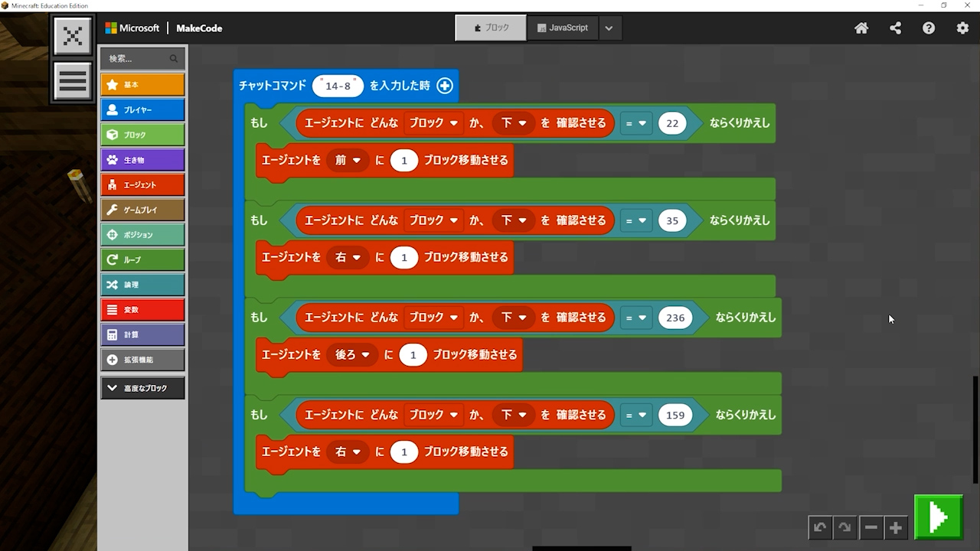This screenshot has width=980, height=551.
Task: Open the Help question mark icon
Action: tap(929, 28)
